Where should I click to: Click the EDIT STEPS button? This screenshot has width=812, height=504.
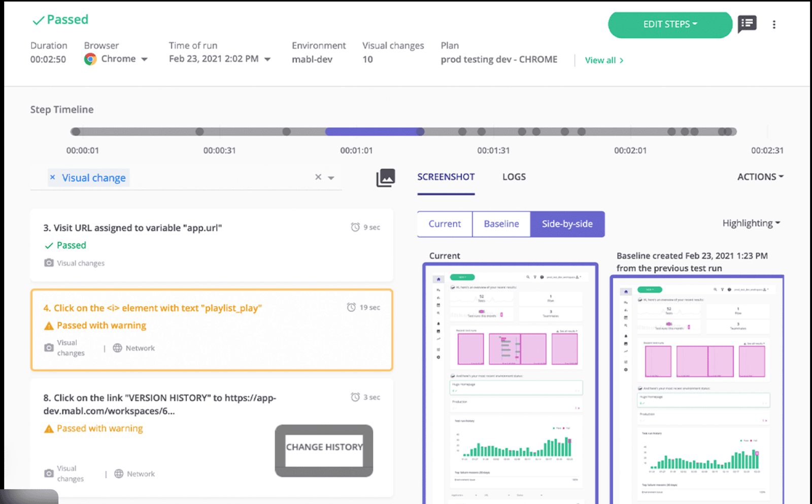(x=669, y=24)
